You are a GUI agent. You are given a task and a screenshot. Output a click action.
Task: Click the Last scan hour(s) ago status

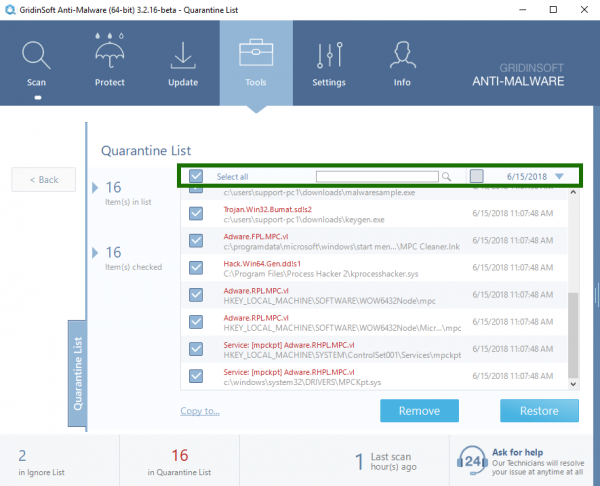pyautogui.click(x=386, y=462)
